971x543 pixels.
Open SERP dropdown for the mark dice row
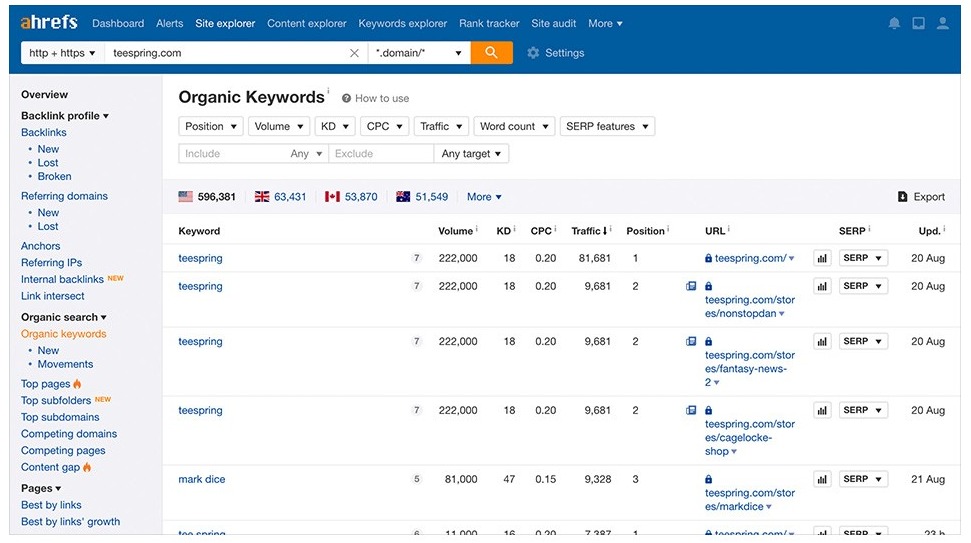863,479
